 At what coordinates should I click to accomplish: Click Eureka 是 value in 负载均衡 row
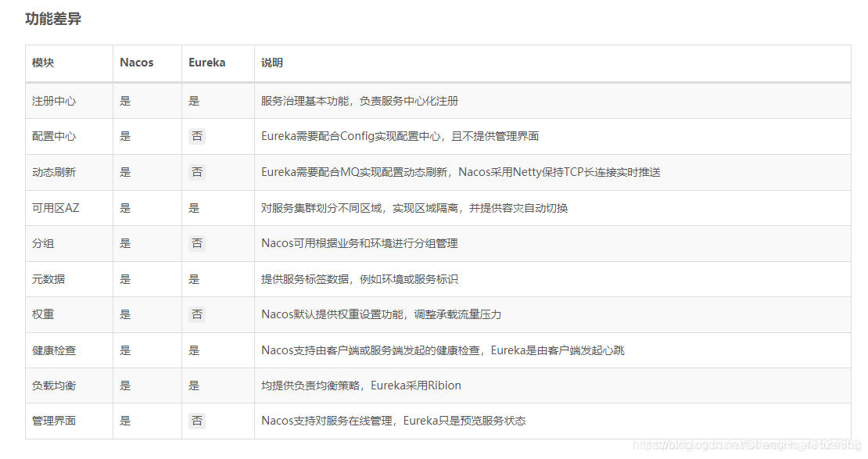(x=194, y=385)
